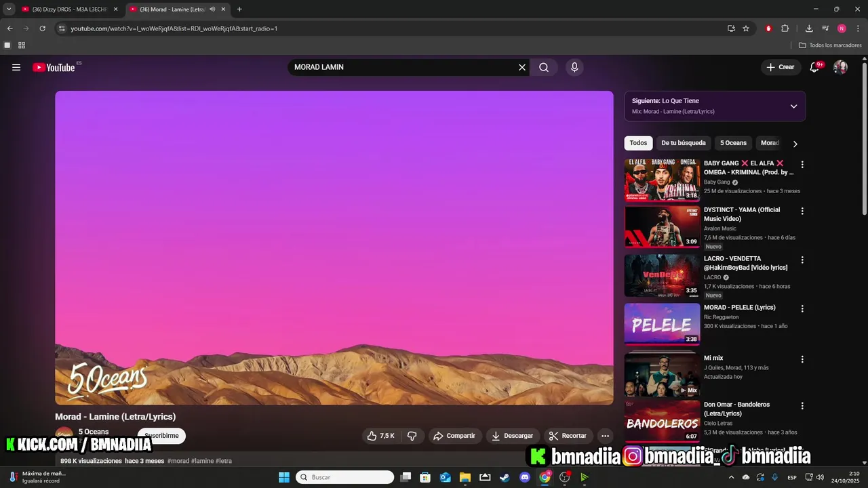Share the video via Compartir
This screenshot has width=868, height=488.
(454, 436)
